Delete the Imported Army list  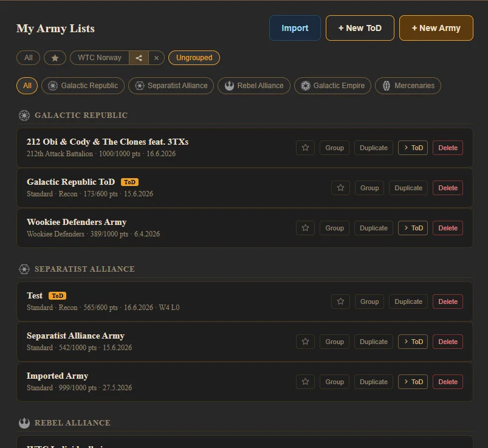pyautogui.click(x=448, y=382)
